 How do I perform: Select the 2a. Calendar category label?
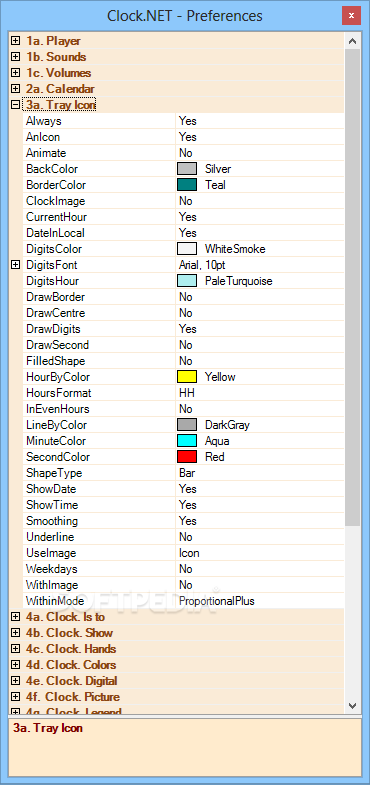60,89
